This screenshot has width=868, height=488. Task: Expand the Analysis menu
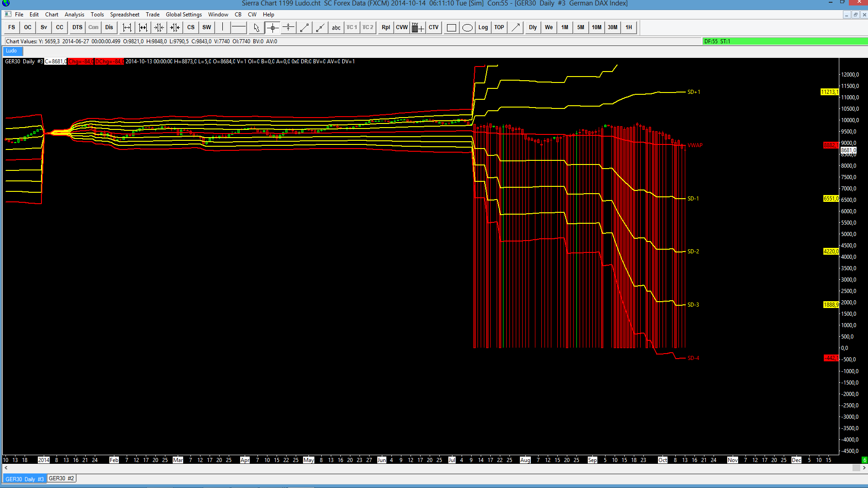(x=74, y=15)
